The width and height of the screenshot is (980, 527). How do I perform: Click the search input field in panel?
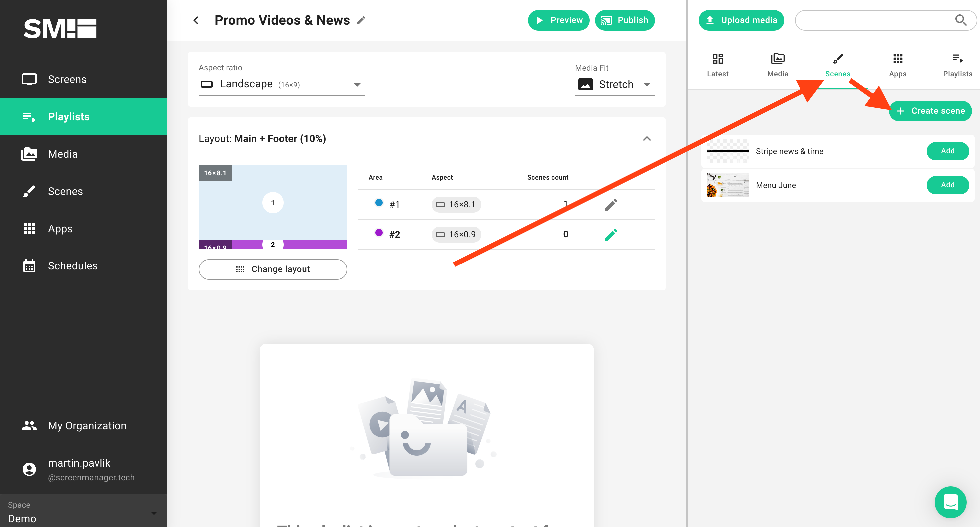(x=883, y=20)
